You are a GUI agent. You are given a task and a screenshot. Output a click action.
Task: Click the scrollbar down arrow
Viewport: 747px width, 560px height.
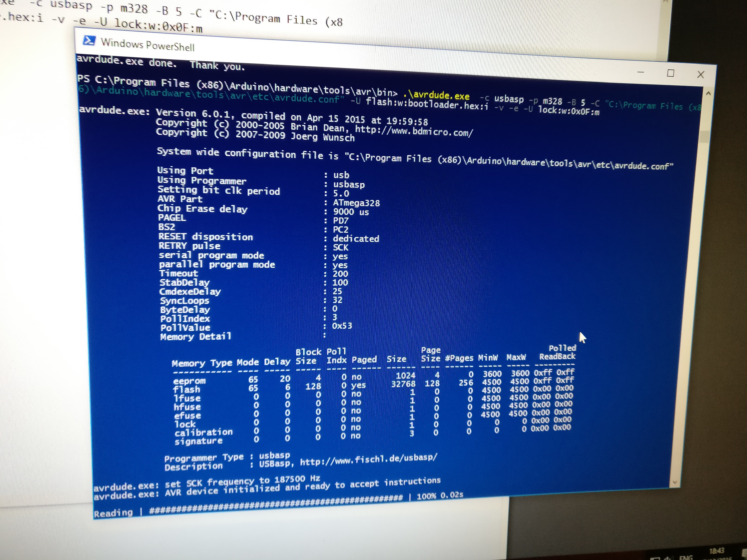(675, 482)
